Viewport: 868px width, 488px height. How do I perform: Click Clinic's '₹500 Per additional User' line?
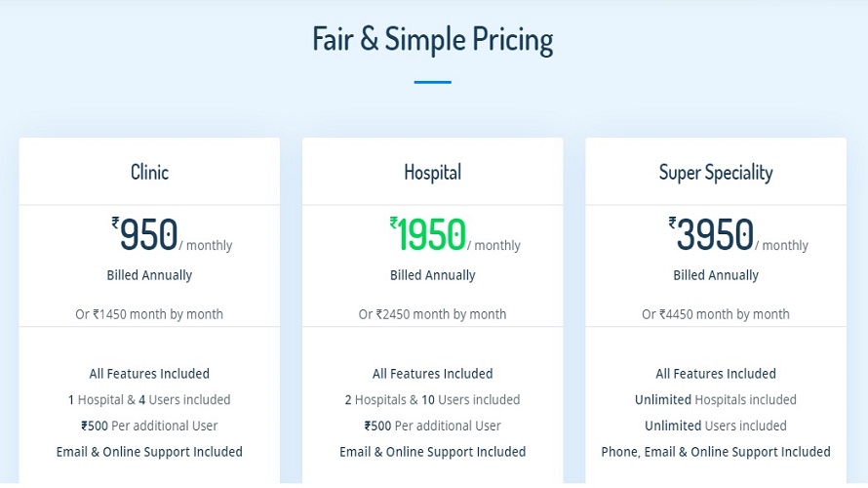tap(149, 426)
